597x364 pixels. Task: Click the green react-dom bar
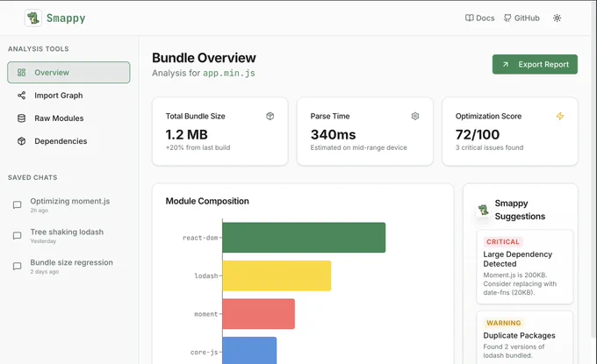pyautogui.click(x=304, y=238)
